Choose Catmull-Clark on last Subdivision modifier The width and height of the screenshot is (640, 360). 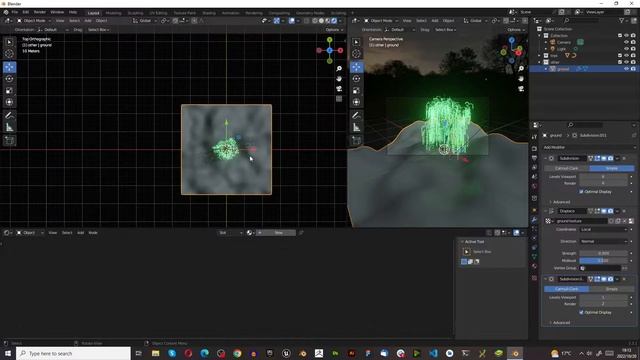click(567, 289)
